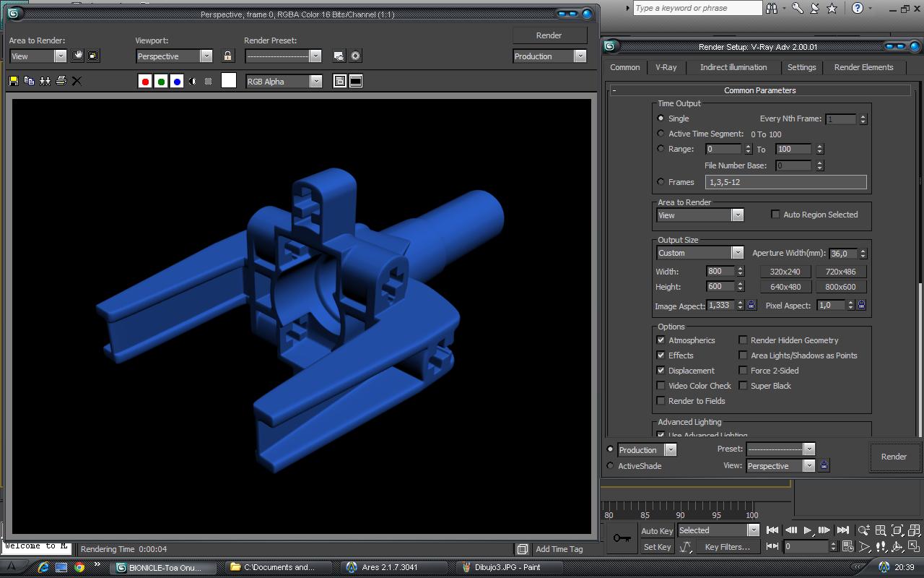Toggle the green channel swatch
Screen dimensions: 924x578
(x=161, y=82)
